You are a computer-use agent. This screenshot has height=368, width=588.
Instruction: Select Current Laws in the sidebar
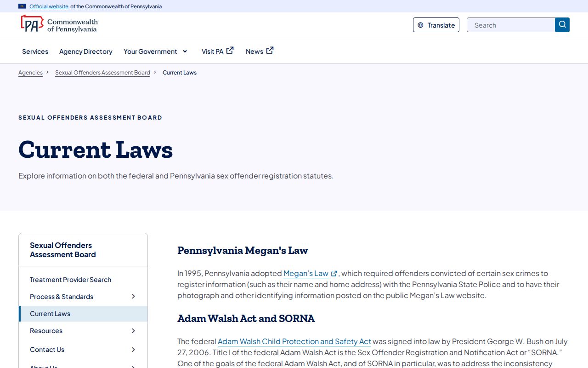tap(83, 314)
